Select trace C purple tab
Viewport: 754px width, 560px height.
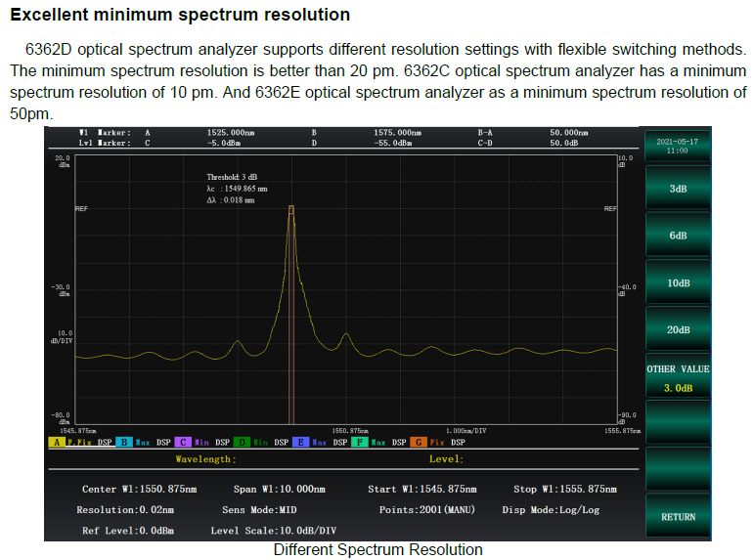pyautogui.click(x=183, y=442)
